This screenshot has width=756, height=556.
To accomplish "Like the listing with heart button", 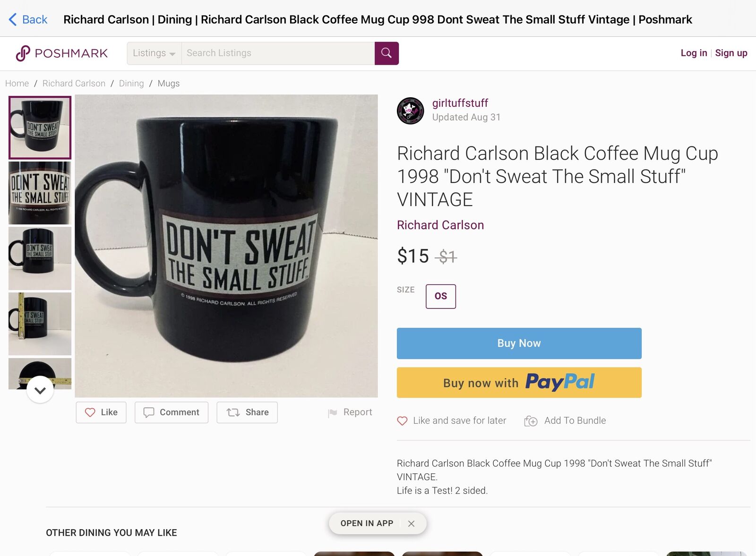I will [101, 412].
